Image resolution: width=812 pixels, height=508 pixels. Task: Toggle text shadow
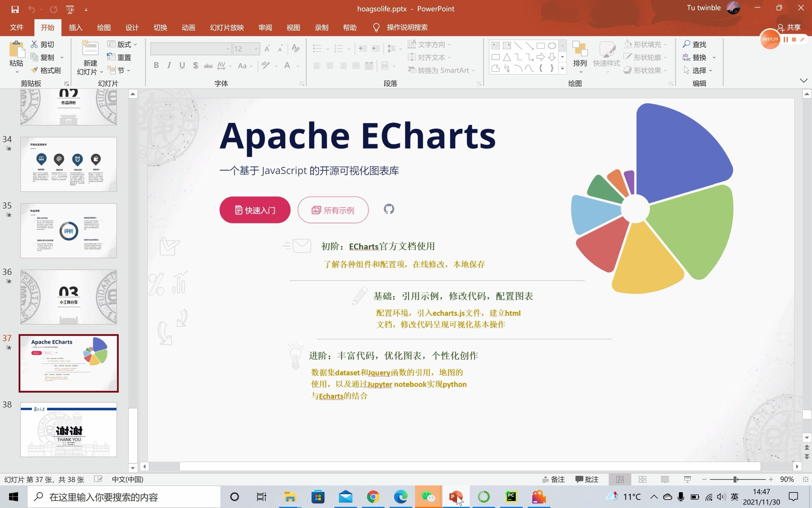[x=195, y=66]
